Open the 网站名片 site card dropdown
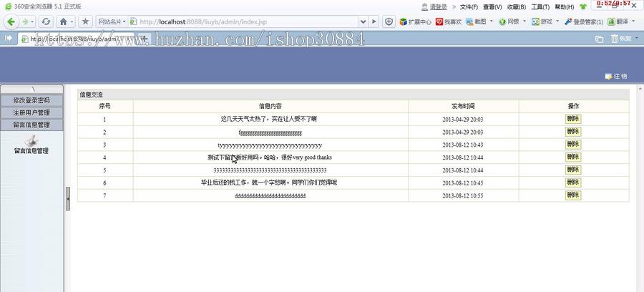This screenshot has width=644, height=292. [112, 21]
